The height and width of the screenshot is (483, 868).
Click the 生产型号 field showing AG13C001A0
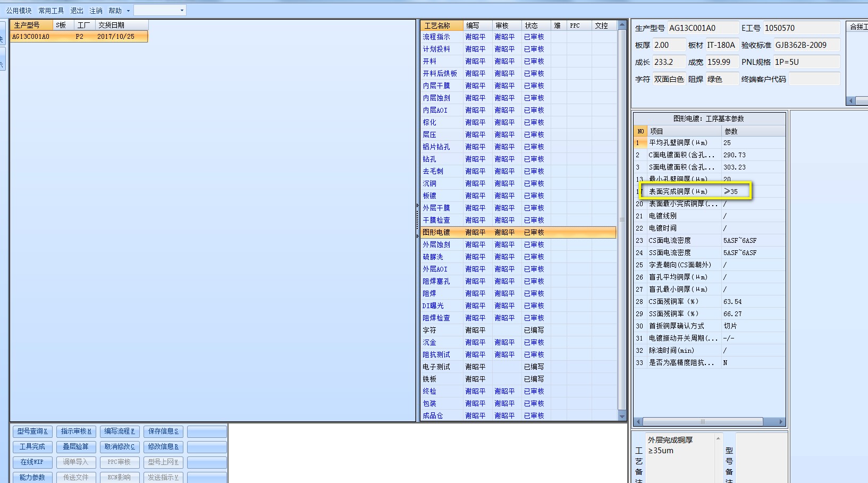(x=703, y=28)
